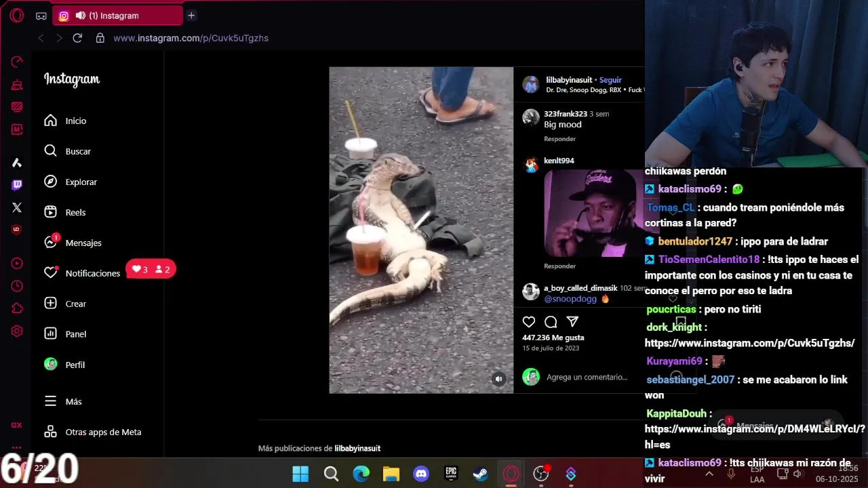This screenshot has width=868, height=488.
Task: Open the GIF in kenlt994's comment
Action: pyautogui.click(x=594, y=213)
